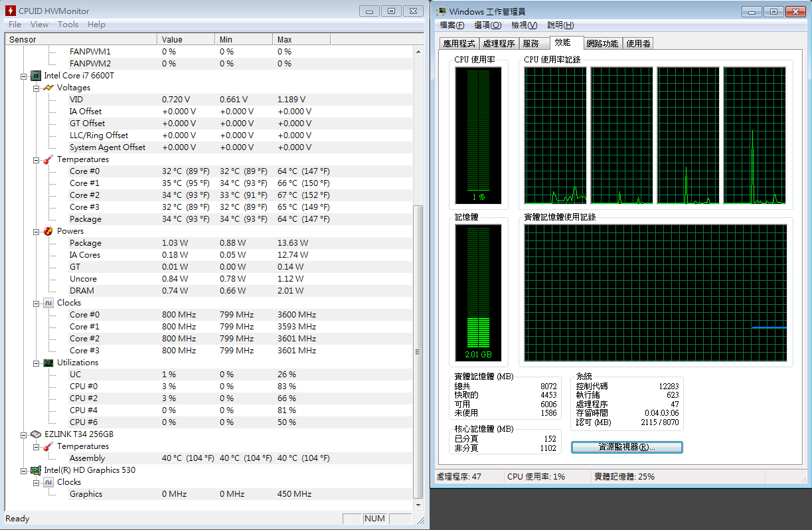Click the Intel HD Graphics 530 card icon

tap(37, 470)
